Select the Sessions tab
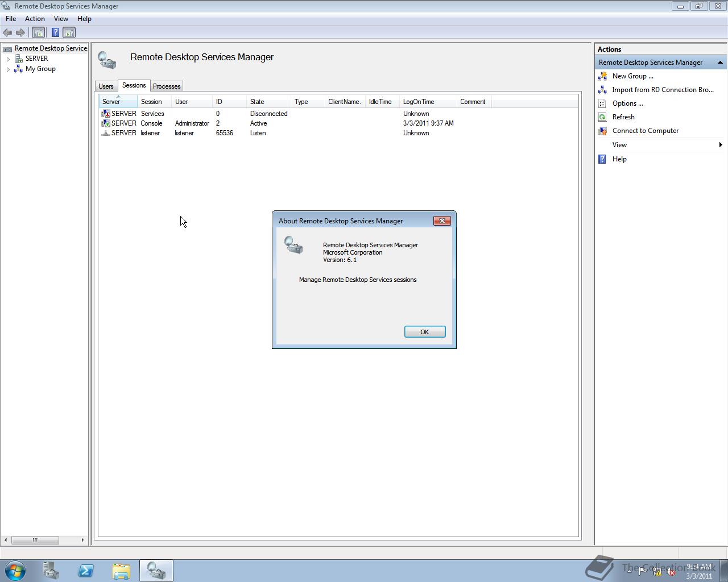The image size is (728, 582). click(x=134, y=85)
